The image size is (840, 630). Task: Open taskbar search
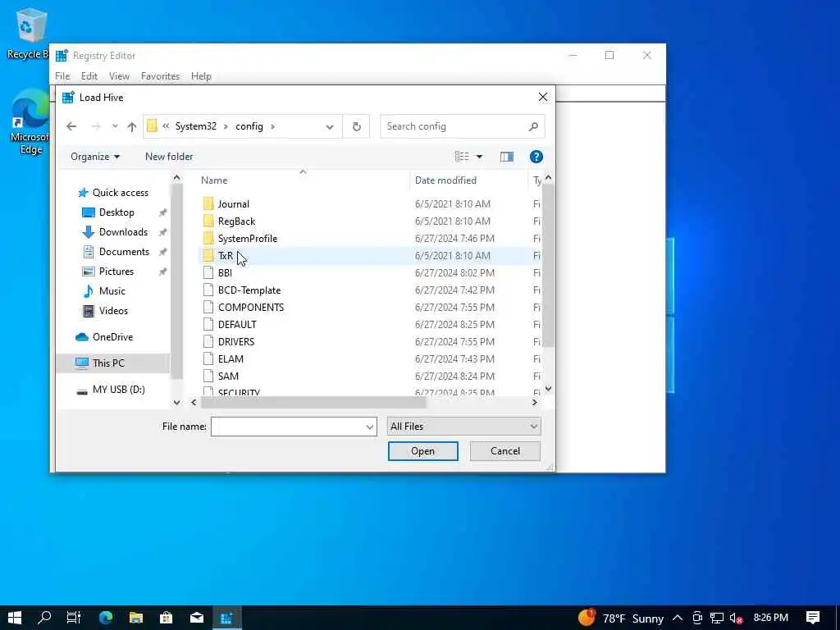(x=44, y=618)
